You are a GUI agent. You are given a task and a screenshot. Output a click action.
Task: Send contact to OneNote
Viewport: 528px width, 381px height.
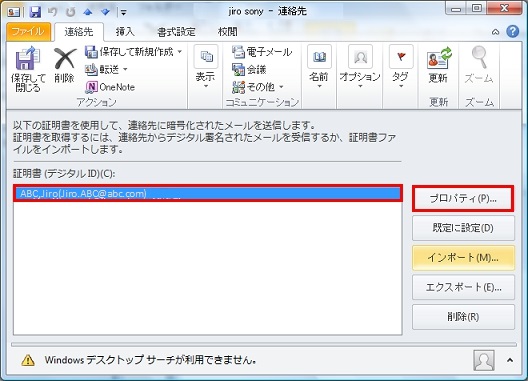click(x=110, y=87)
